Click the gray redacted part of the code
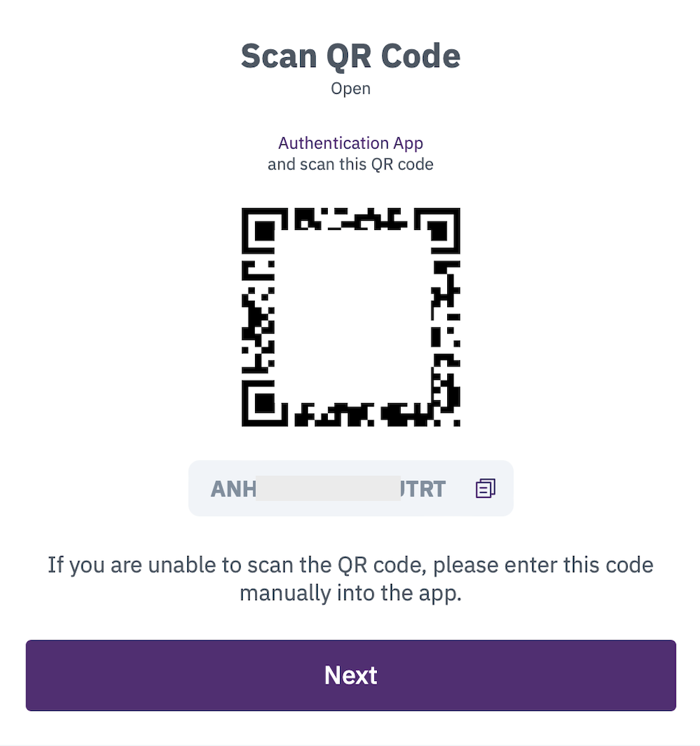 pyautogui.click(x=328, y=488)
